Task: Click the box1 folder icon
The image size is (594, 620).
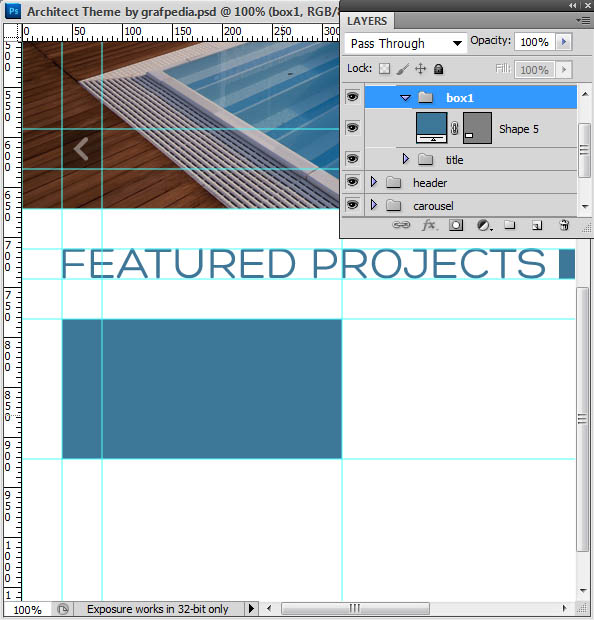Action: [x=426, y=97]
